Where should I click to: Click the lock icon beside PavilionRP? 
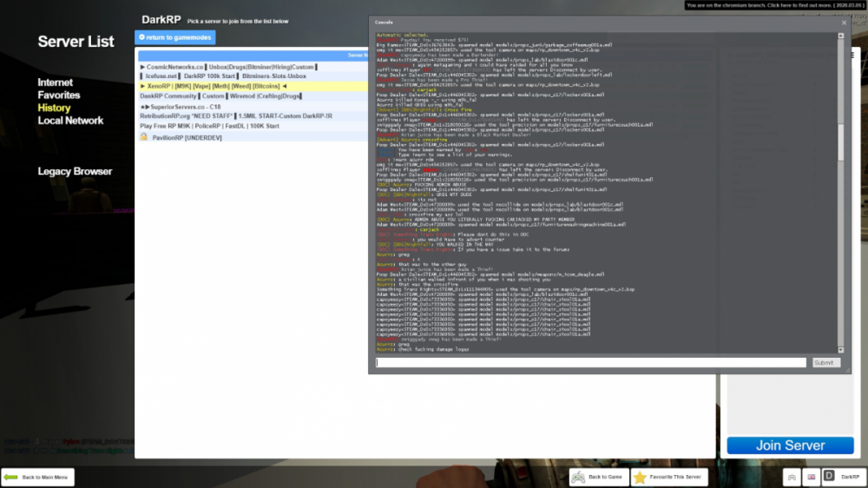pos(144,137)
